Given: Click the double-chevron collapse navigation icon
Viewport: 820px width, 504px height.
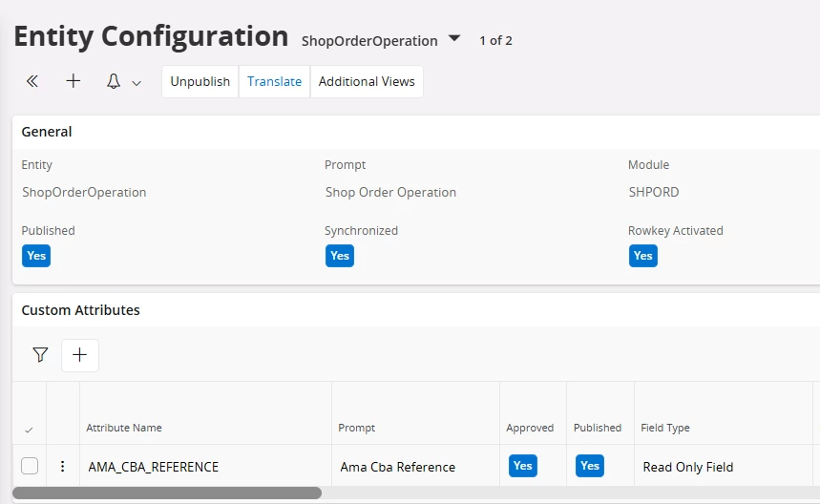Looking at the screenshot, I should (32, 82).
